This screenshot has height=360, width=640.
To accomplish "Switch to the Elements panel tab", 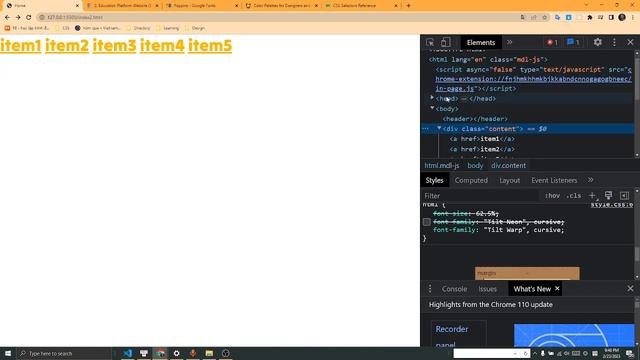I will coord(480,42).
